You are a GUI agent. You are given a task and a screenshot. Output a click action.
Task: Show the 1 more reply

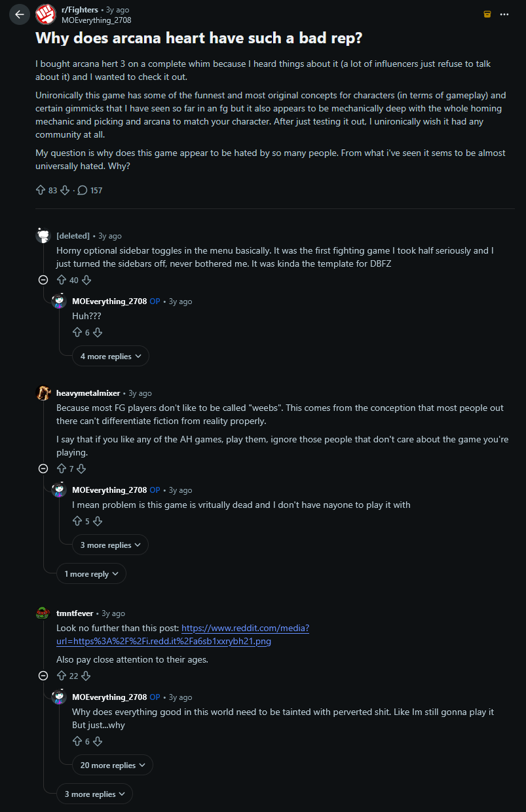pyautogui.click(x=91, y=574)
